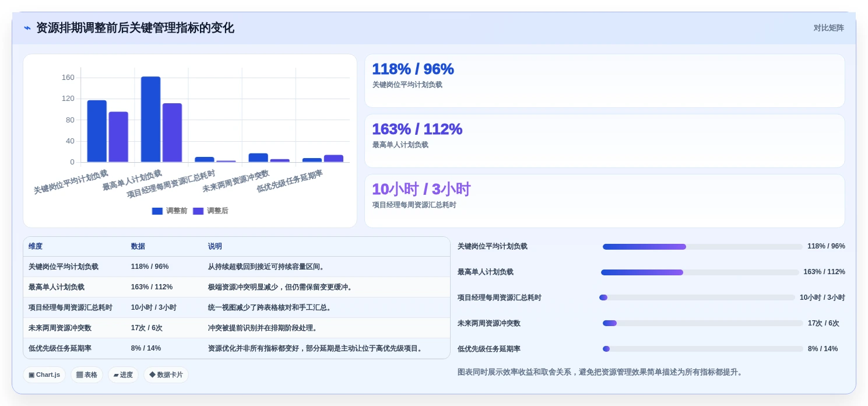This screenshot has width=868, height=406.
Task: Click progress value 10小时 / 3小时 at right
Action: [822, 297]
